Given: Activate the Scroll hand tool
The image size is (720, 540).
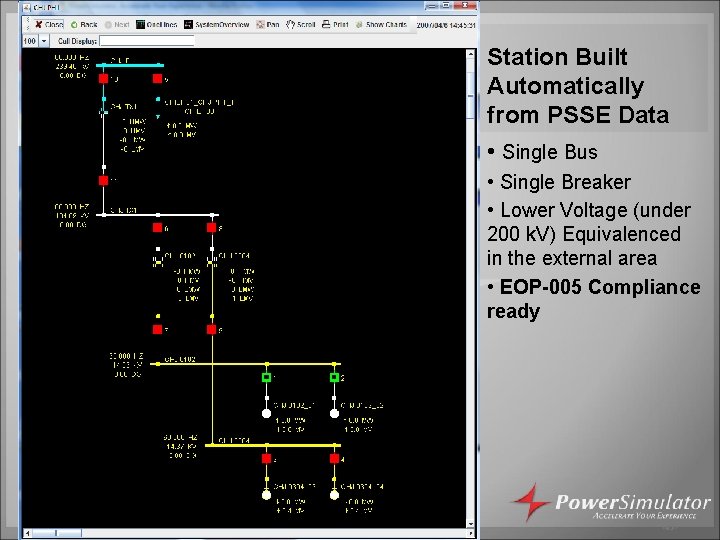Looking at the screenshot, I should [x=300, y=24].
